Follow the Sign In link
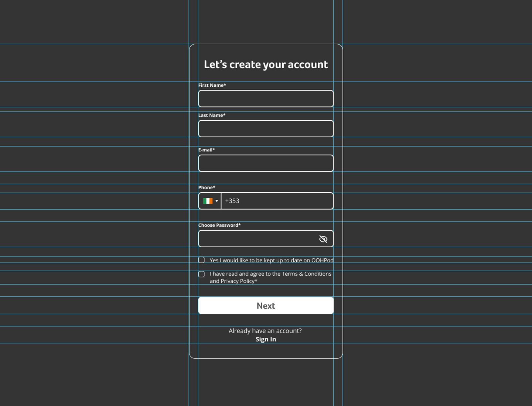The width and height of the screenshot is (532, 406). click(x=266, y=340)
